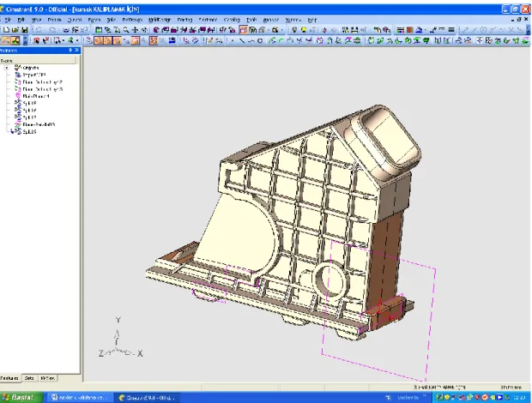Image resolution: width=532 pixels, height=403 pixels.
Task: Click the magnifier zoom icon in the view toolbar
Action: 126,30
